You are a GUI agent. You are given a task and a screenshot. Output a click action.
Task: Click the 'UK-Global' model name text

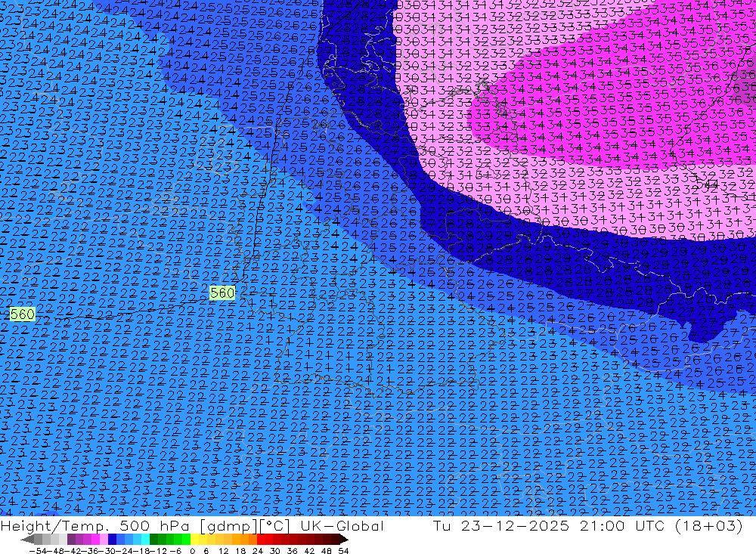[342, 526]
